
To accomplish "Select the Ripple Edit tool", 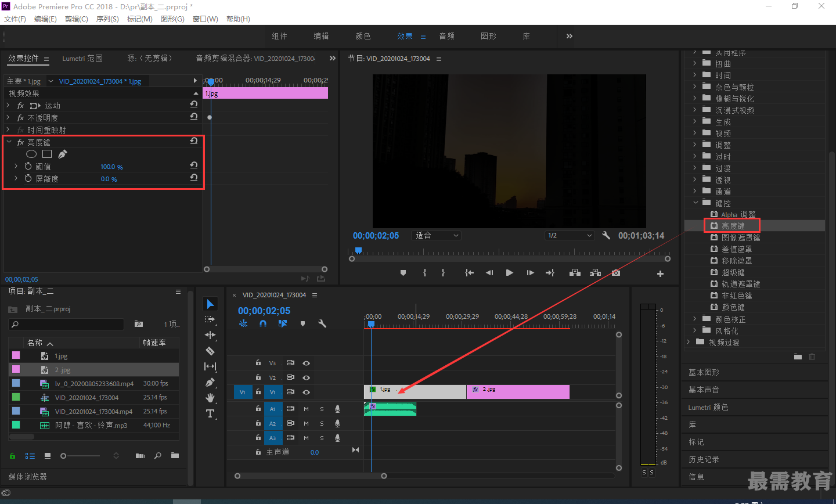I will click(x=210, y=335).
